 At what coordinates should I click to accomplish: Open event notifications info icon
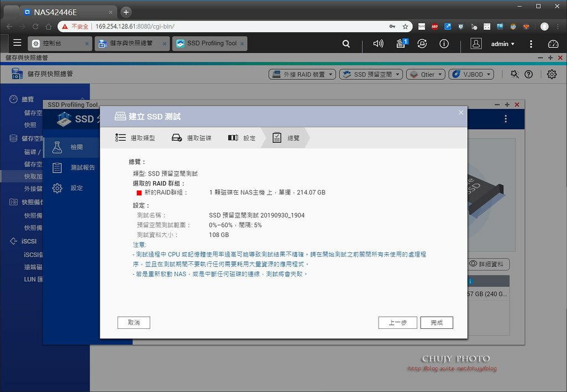(x=444, y=44)
